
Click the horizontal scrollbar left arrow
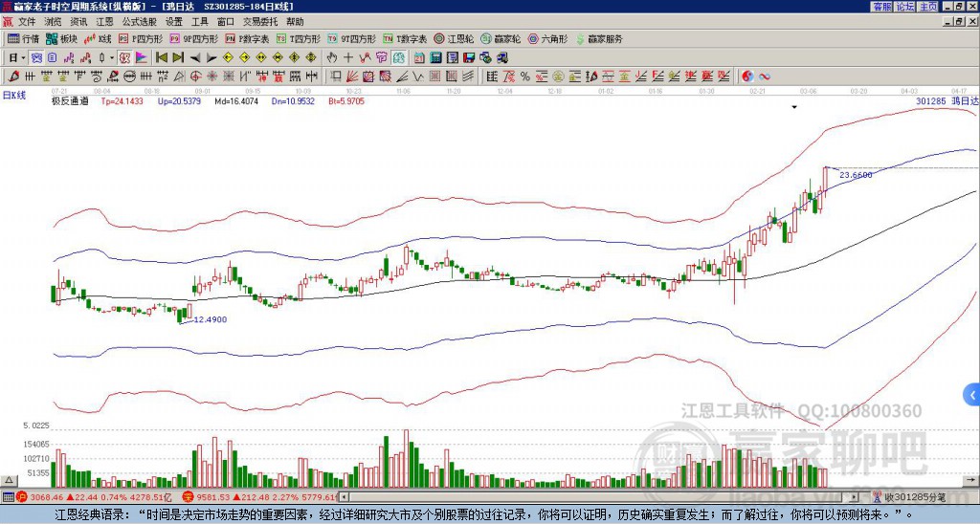344,497
